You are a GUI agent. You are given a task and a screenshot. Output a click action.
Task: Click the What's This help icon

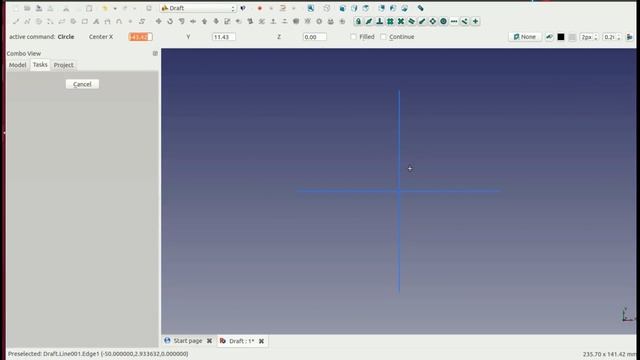pos(243,8)
